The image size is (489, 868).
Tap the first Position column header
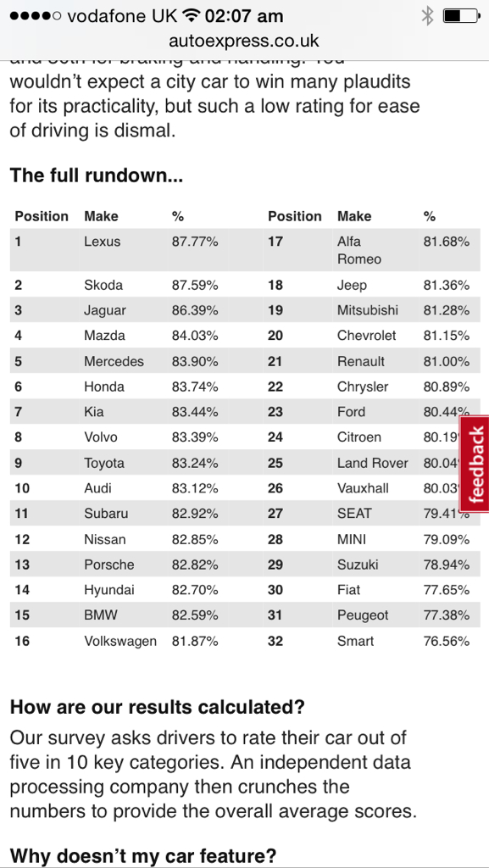pos(42,216)
